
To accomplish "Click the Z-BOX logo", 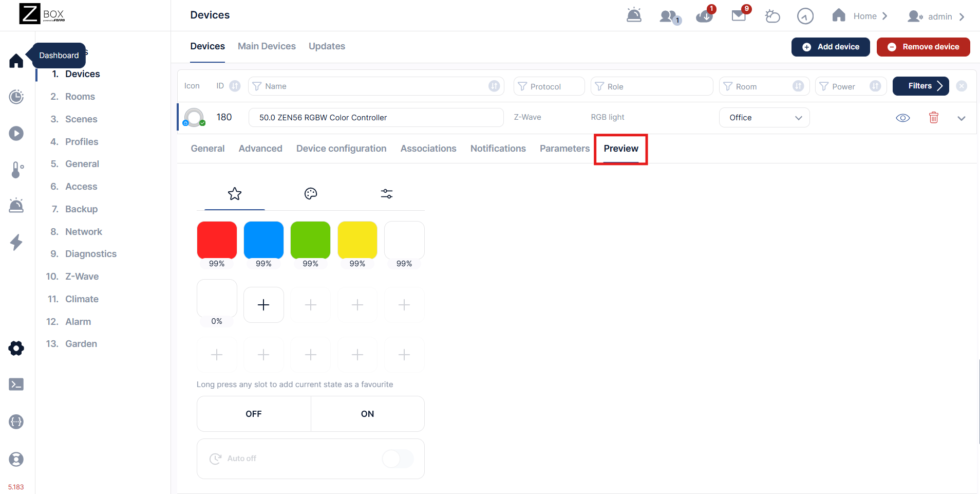I will [x=43, y=14].
